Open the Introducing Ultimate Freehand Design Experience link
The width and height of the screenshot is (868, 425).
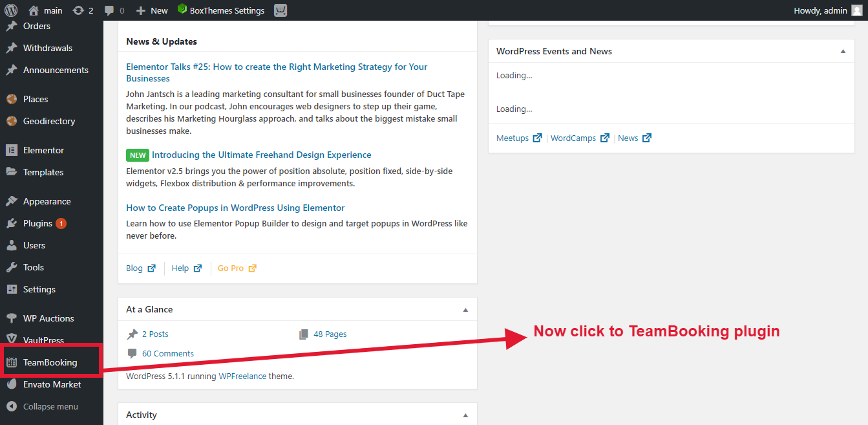261,155
